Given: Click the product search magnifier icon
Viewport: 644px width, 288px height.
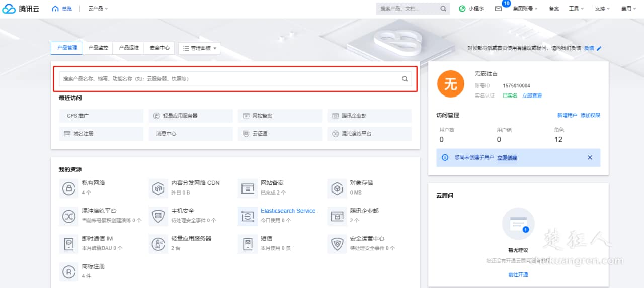Looking at the screenshot, I should pyautogui.click(x=405, y=79).
